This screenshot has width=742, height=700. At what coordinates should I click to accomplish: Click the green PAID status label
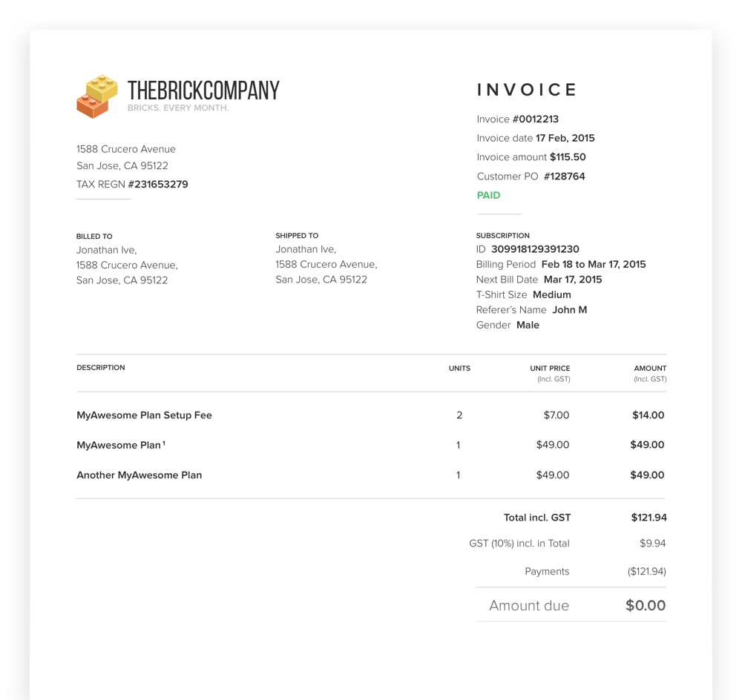tap(488, 195)
